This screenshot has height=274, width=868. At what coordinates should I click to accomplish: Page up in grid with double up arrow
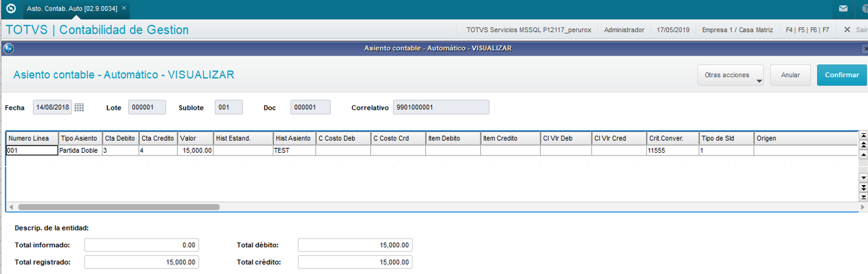(863, 145)
